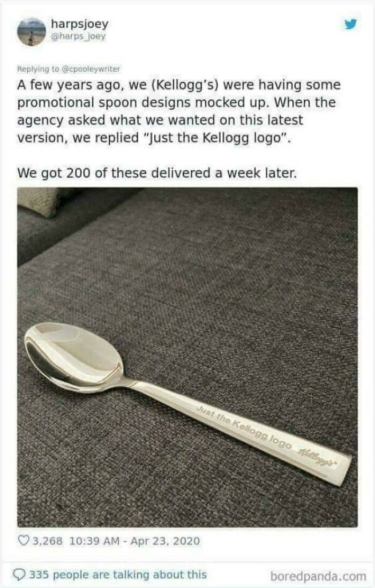Open the harpsjoey display name
This screenshot has height=588, width=375.
[x=79, y=24]
